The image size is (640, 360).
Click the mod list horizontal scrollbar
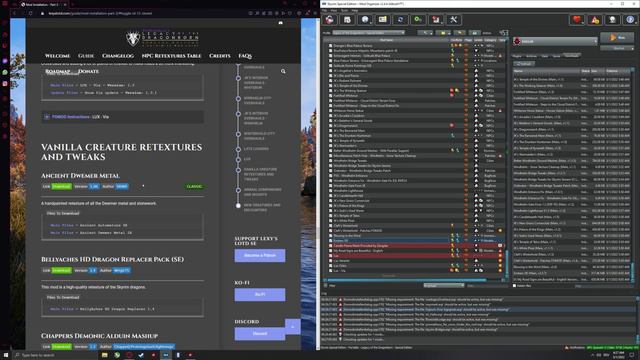tap(407, 280)
